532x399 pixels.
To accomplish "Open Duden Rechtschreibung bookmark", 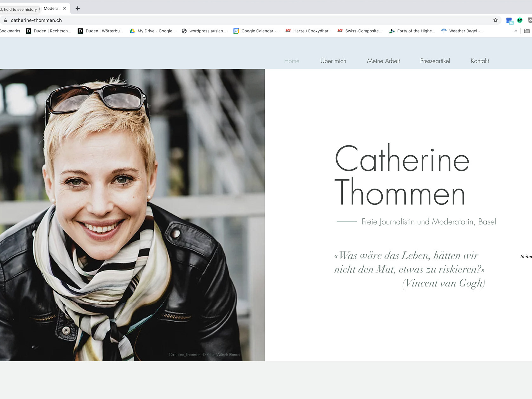I will [x=48, y=31].
